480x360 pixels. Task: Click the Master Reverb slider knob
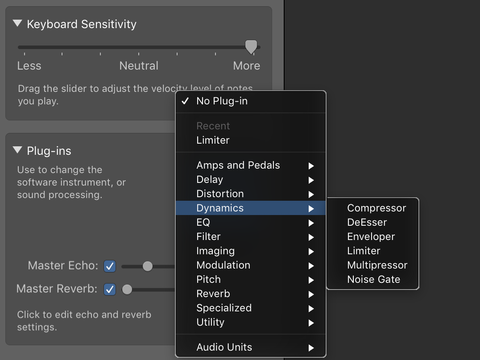tap(127, 289)
